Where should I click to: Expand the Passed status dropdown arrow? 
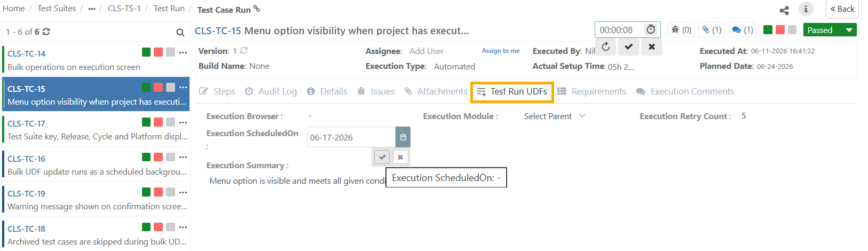[849, 30]
